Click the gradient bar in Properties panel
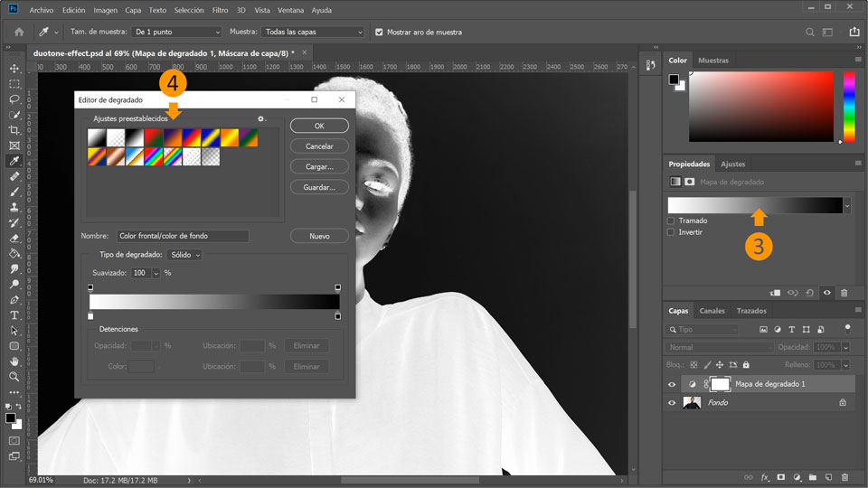 click(x=755, y=206)
